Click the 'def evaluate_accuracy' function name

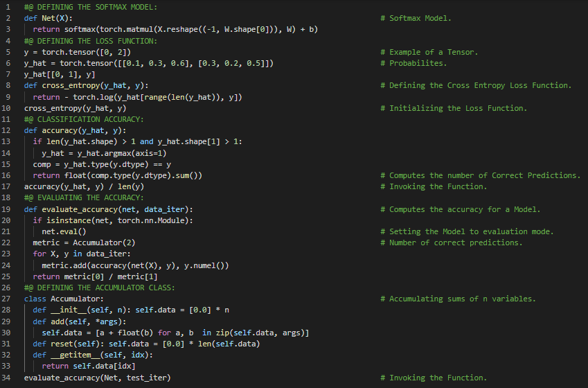(x=79, y=209)
